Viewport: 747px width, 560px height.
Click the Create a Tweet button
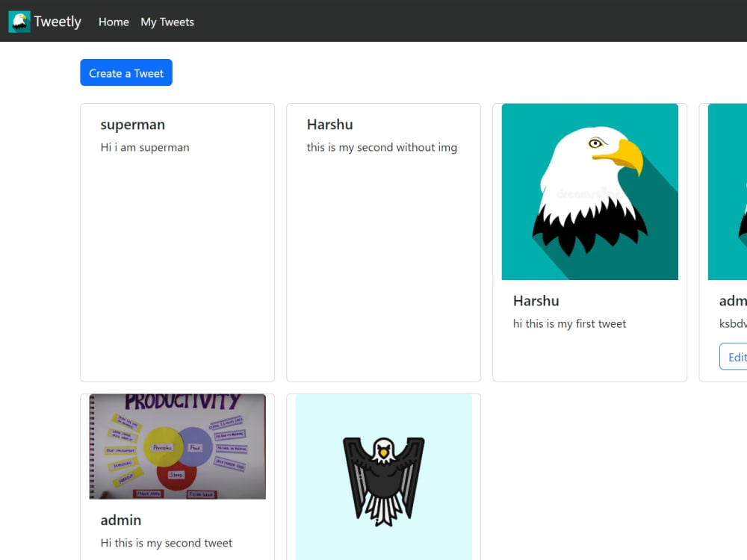pyautogui.click(x=126, y=73)
